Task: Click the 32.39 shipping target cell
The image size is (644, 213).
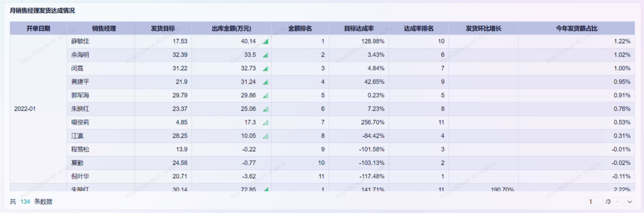Action: 163,55
